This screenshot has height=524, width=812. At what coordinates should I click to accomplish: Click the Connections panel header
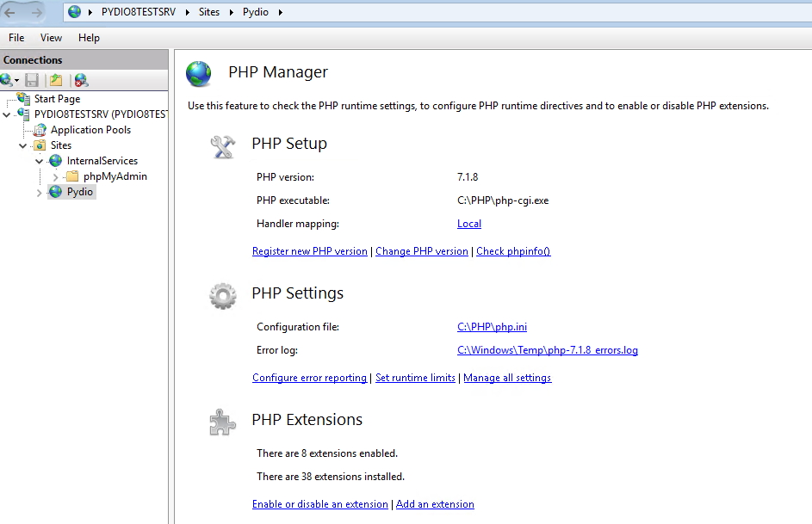pyautogui.click(x=84, y=60)
